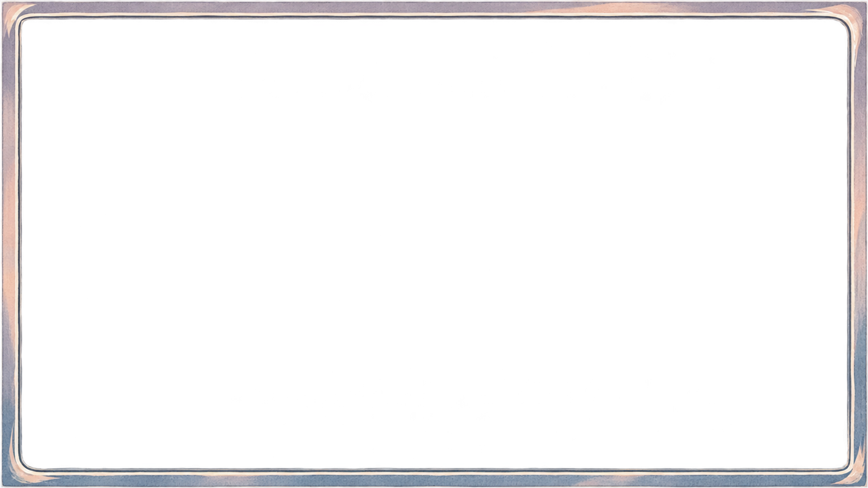Click the blank white canvas area
This screenshot has width=868, height=488.
[x=434, y=244]
